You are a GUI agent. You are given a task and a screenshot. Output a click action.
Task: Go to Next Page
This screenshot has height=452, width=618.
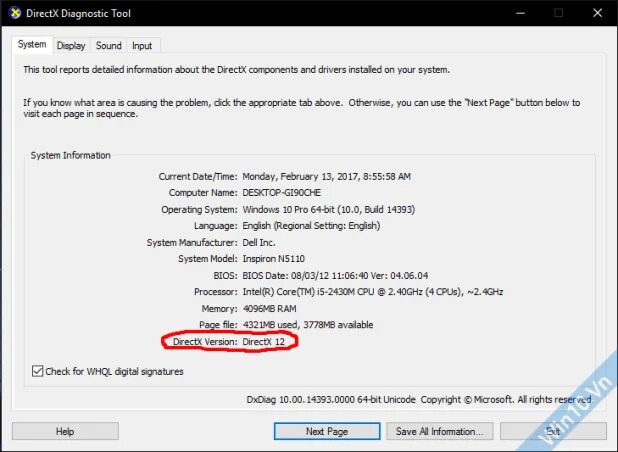click(327, 431)
